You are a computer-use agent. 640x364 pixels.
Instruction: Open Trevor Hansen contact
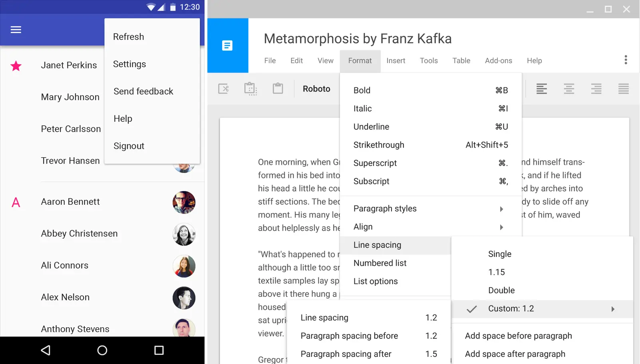coord(70,161)
